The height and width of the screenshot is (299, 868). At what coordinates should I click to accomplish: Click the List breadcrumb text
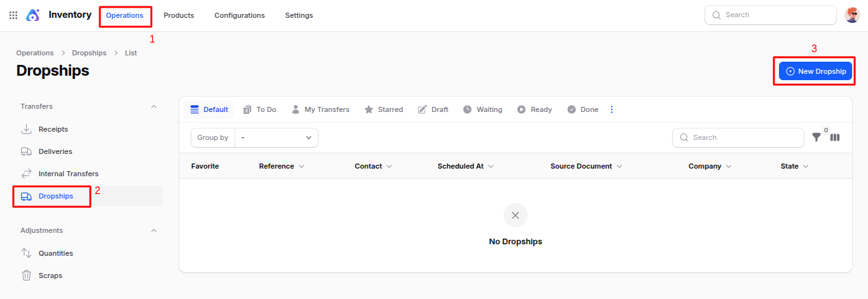point(131,53)
